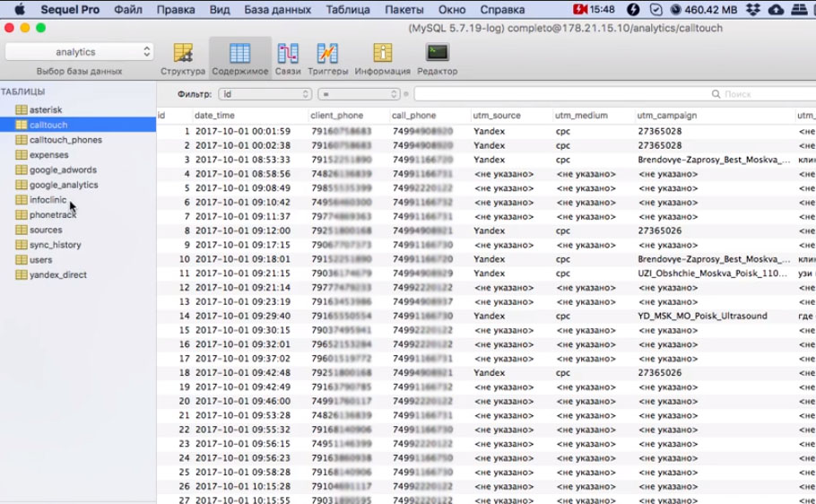Click campaign cell YD_MSK_MO_Poisk_Ultrasound
816x504 pixels.
pos(702,316)
